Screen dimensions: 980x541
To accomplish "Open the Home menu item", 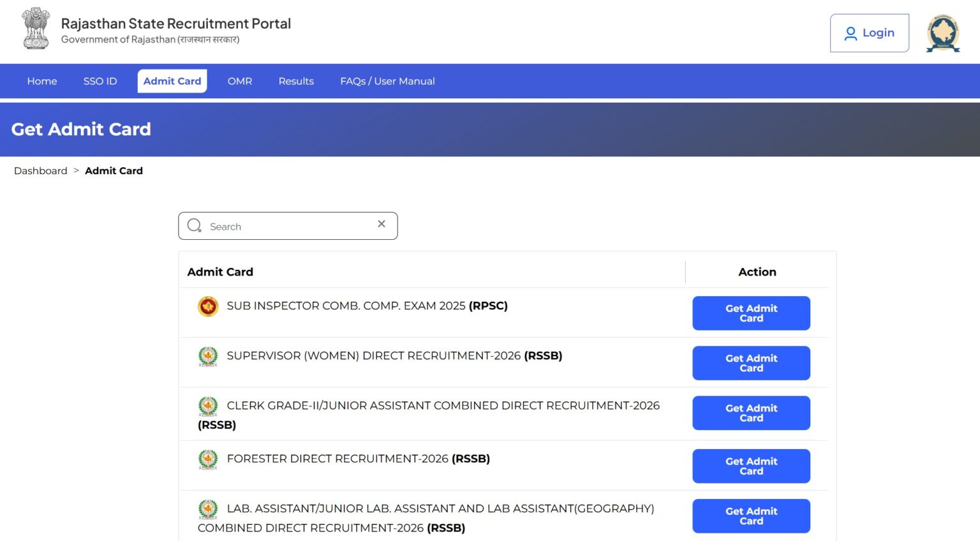I will (x=42, y=81).
